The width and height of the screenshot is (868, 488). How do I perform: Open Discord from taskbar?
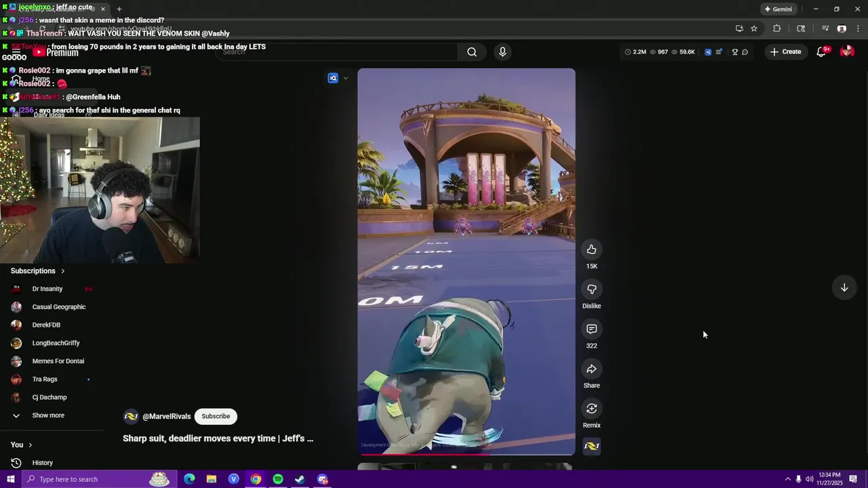click(322, 479)
